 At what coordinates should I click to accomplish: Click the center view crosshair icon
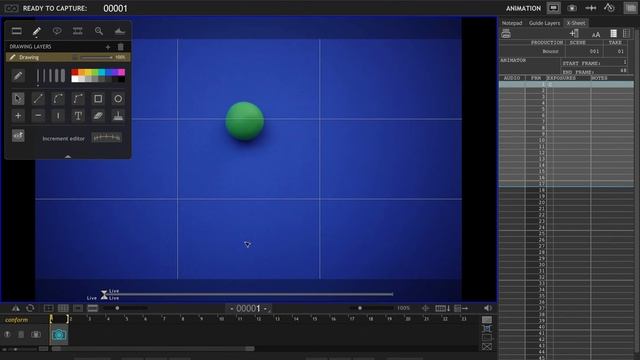point(425,309)
